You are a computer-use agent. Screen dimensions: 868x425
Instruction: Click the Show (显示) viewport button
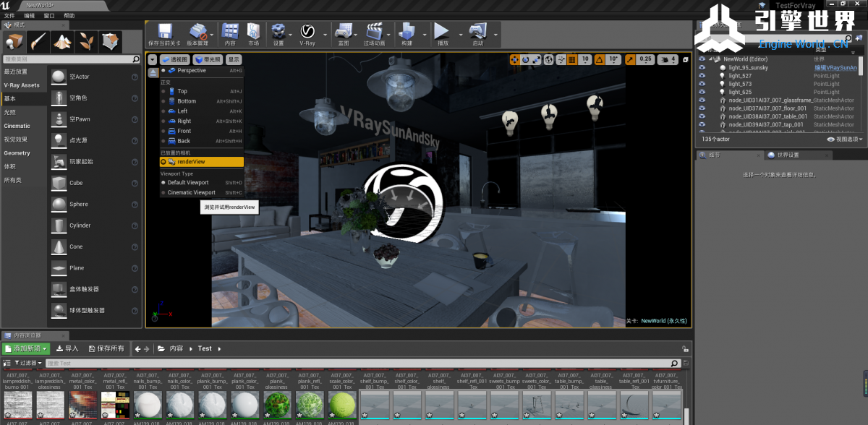(x=234, y=60)
